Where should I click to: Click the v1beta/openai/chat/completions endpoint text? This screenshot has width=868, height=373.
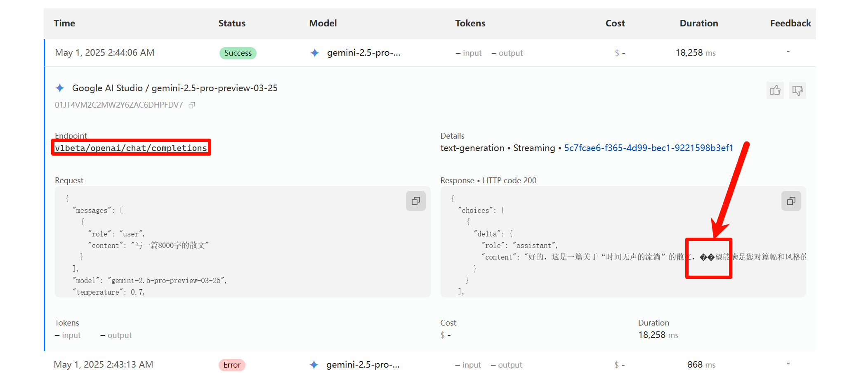click(131, 148)
